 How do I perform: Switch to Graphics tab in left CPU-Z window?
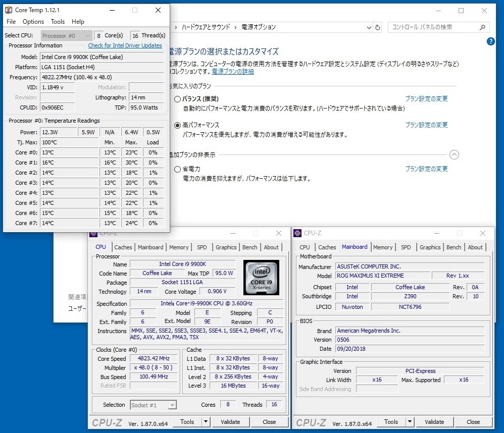coord(226,247)
